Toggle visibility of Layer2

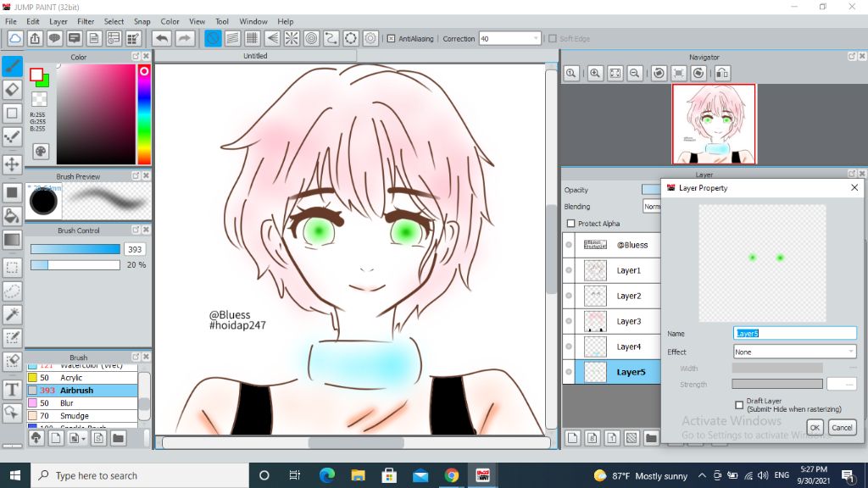[569, 296]
